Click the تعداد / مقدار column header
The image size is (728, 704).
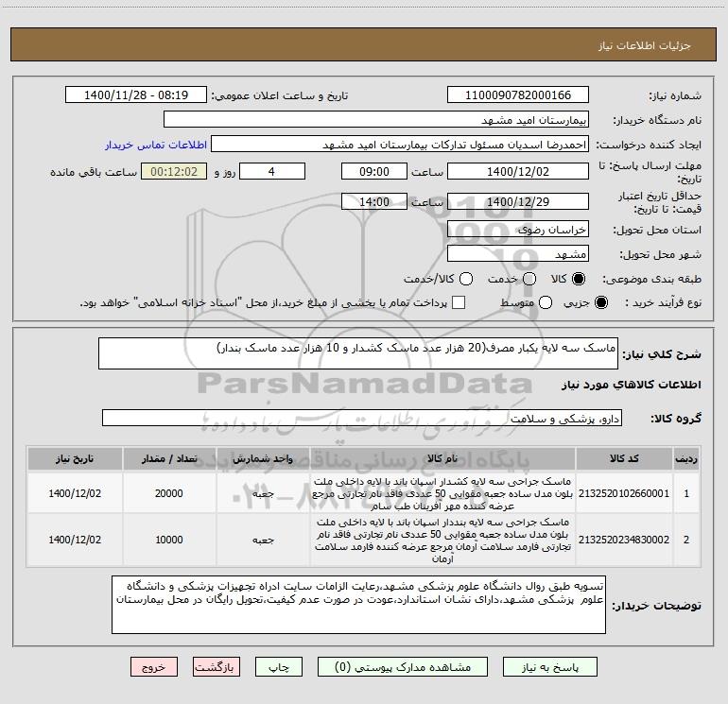[x=169, y=458]
